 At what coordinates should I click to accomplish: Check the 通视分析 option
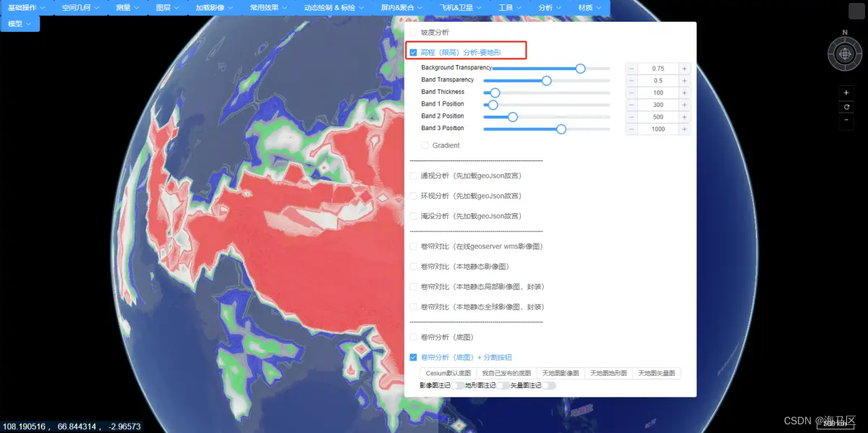pyautogui.click(x=413, y=176)
